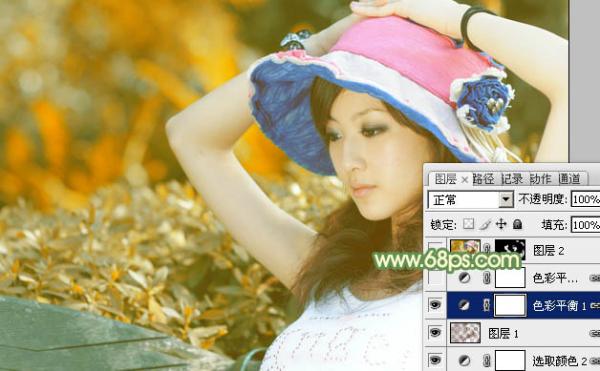Click mask link chain on 色彩平衡 1

click(x=487, y=305)
